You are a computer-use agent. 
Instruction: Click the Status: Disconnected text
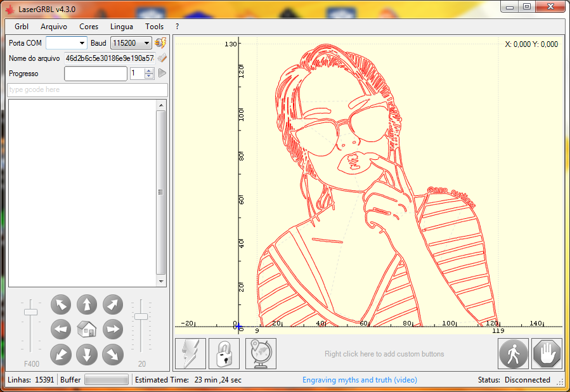(x=514, y=380)
